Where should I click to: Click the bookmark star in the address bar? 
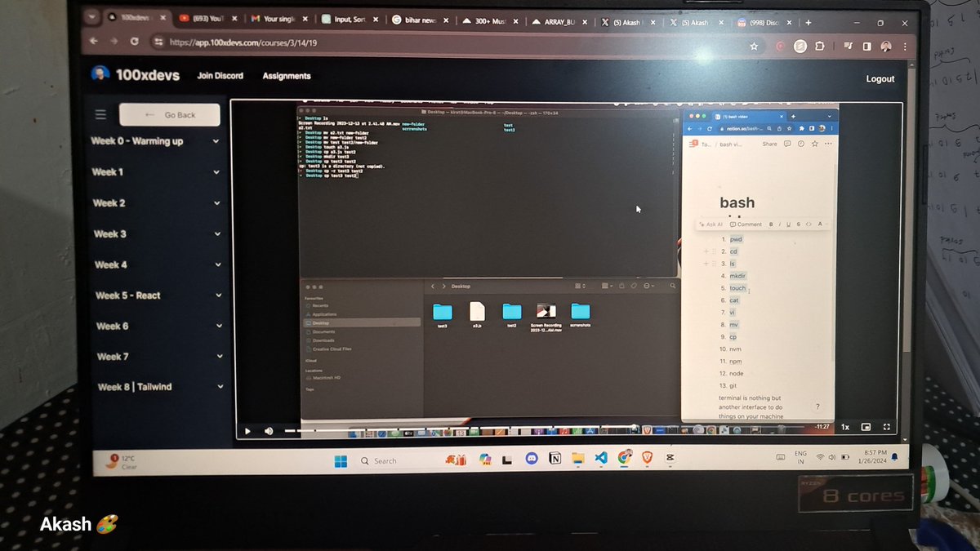click(754, 48)
